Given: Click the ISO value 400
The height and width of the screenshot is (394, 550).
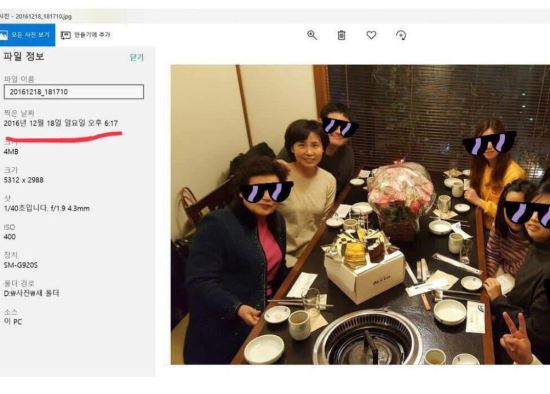Looking at the screenshot, I should (9, 237).
